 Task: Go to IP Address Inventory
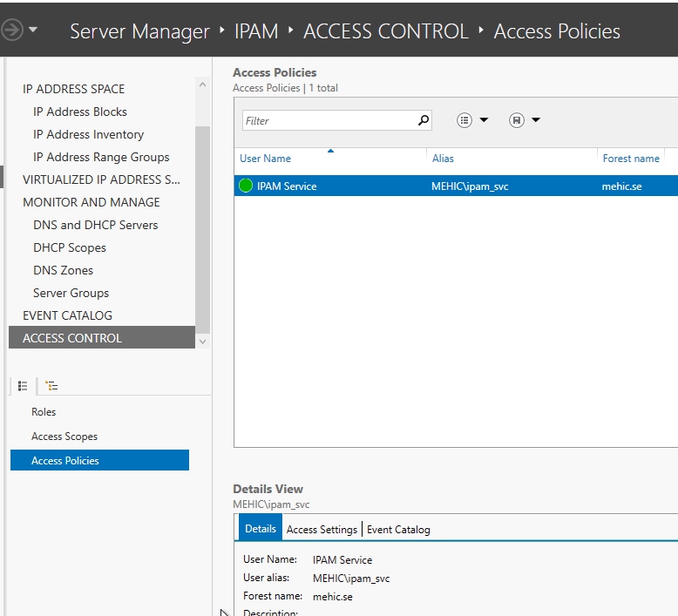88,134
